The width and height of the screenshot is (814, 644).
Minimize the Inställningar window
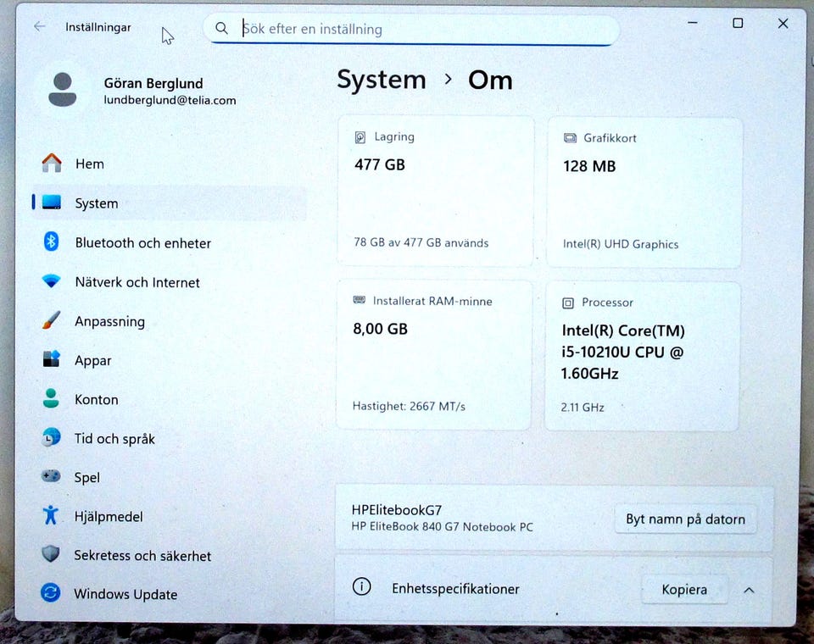[x=693, y=23]
